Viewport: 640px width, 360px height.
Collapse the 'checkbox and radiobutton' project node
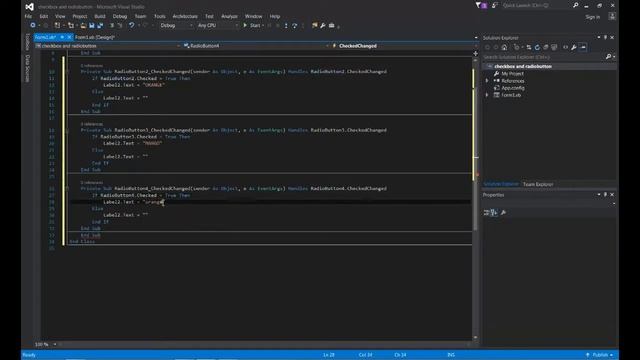pyautogui.click(x=489, y=66)
